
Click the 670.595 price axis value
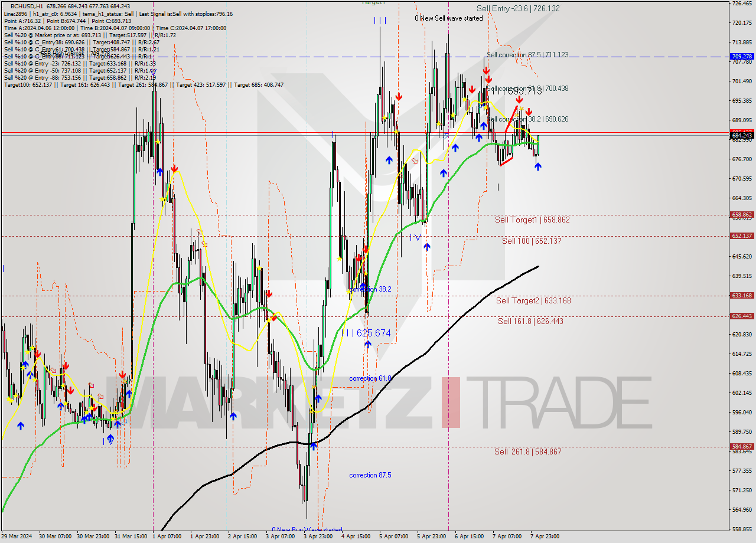click(742, 179)
